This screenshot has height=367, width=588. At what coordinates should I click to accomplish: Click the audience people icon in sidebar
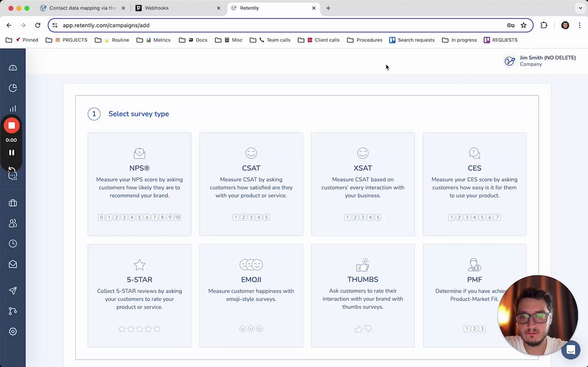13,223
